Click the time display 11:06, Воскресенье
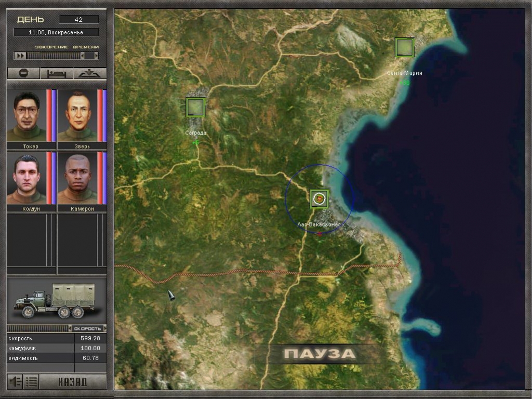Viewport: 532px width, 399px height. point(56,32)
